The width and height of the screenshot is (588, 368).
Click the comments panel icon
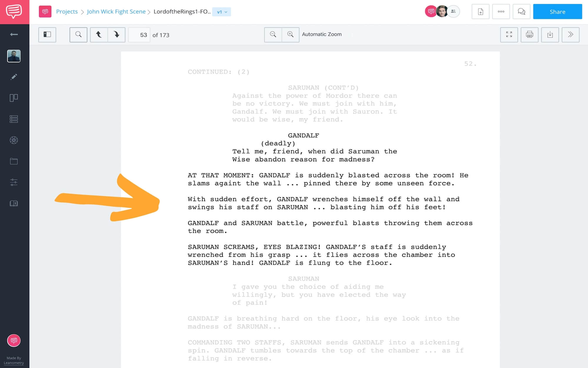point(521,11)
